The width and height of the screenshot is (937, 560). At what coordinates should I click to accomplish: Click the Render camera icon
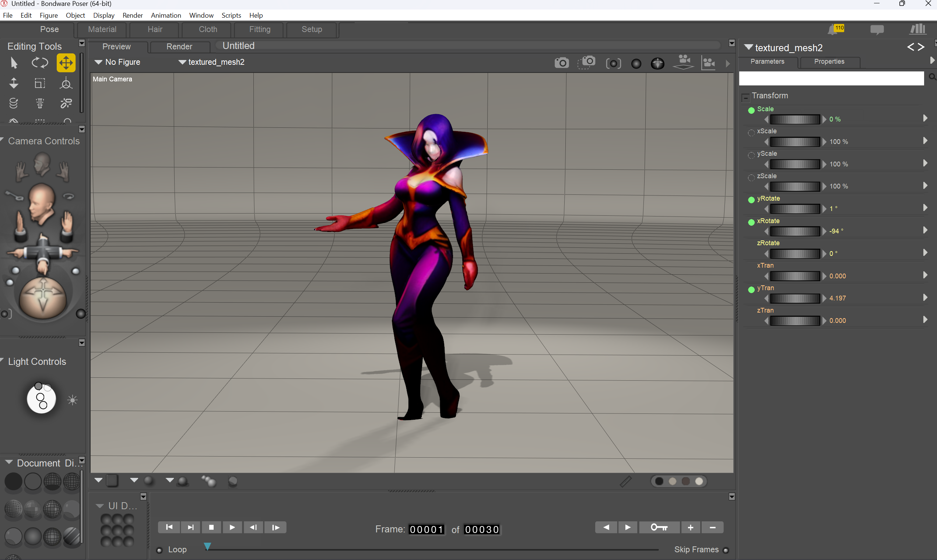[561, 63]
